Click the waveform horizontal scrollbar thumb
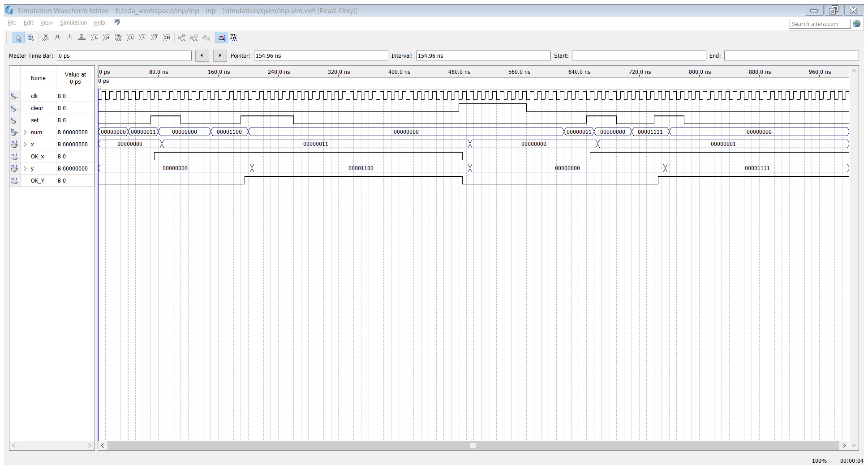868x469 pixels. (473, 446)
